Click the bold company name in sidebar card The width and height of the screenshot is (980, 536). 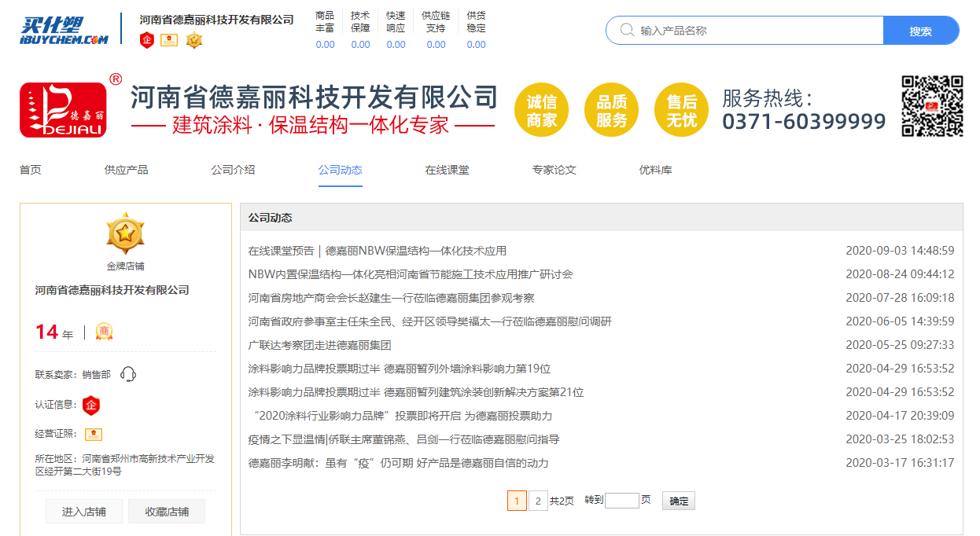pos(112,290)
